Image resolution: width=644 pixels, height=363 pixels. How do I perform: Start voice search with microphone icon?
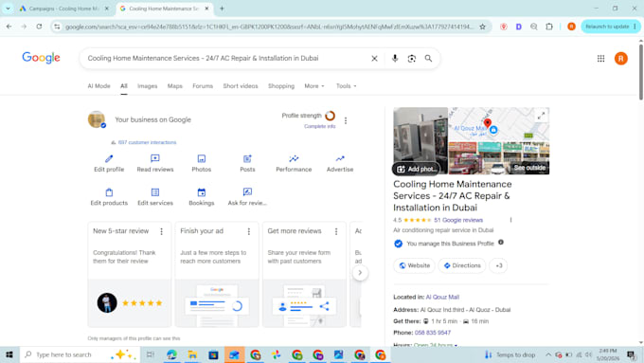pyautogui.click(x=395, y=59)
